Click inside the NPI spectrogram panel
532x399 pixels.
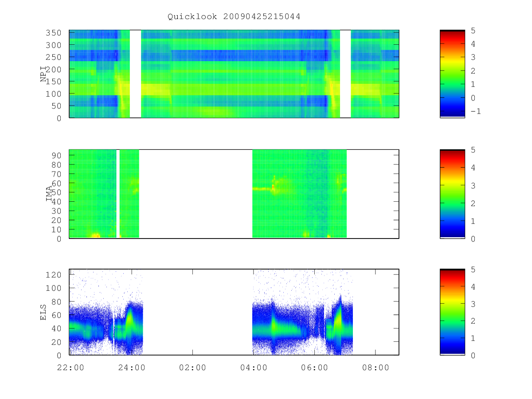click(x=234, y=74)
